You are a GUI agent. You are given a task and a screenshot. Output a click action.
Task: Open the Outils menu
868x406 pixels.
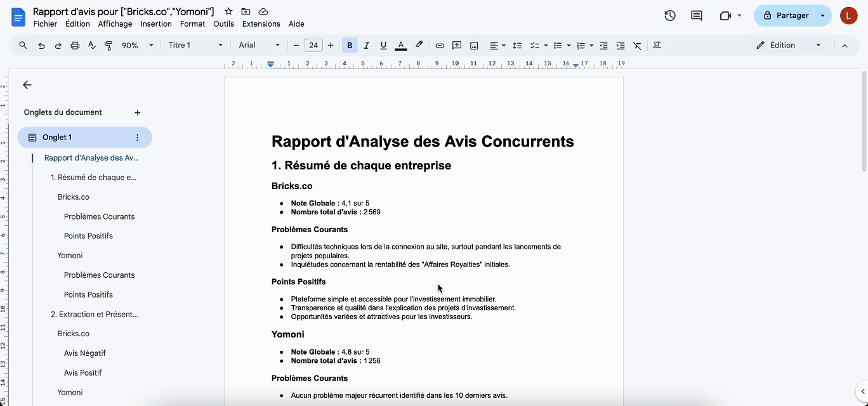[x=223, y=24]
